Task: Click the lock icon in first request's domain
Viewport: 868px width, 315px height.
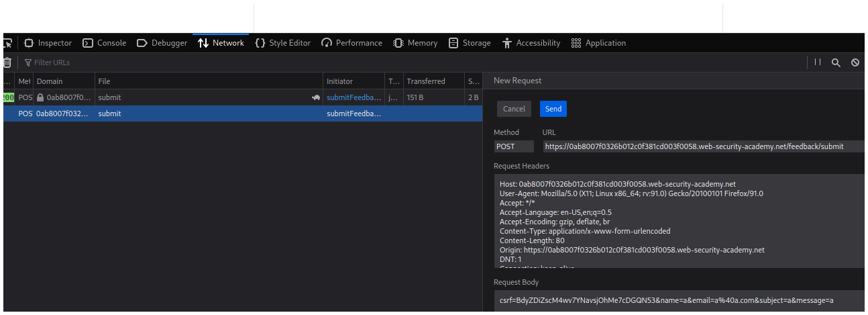Action: pyautogui.click(x=40, y=97)
